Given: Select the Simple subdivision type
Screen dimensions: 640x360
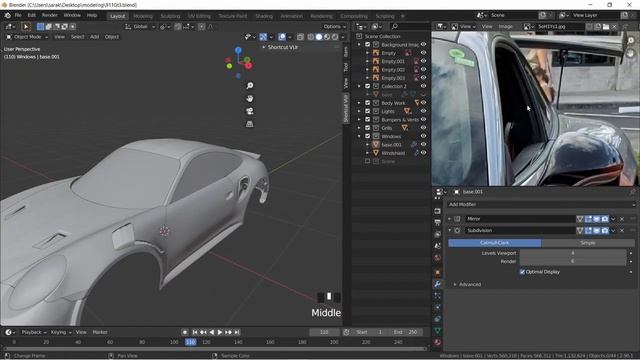Looking at the screenshot, I should click(588, 243).
